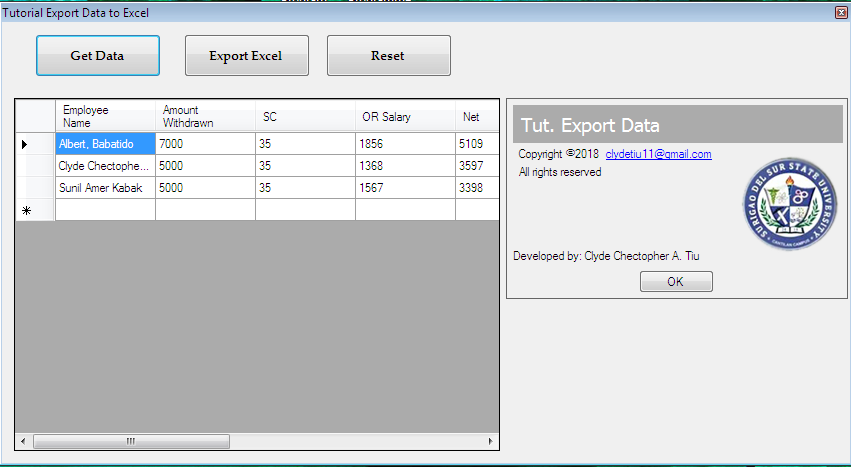
Task: Select the row header of Clyde's row
Action: click(35, 166)
